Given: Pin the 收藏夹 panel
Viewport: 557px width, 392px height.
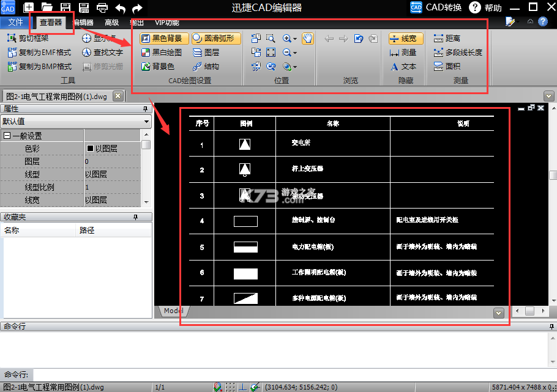Looking at the screenshot, I should pyautogui.click(x=135, y=217).
